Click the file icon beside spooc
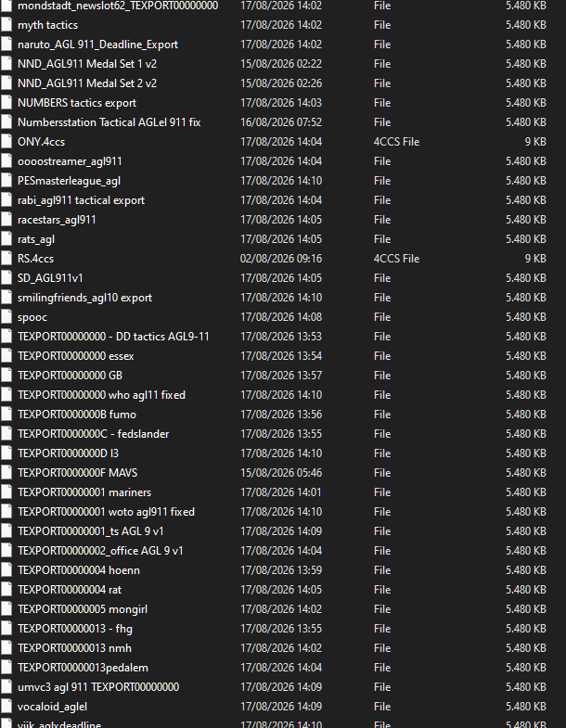The image size is (566, 728). pos(6,317)
